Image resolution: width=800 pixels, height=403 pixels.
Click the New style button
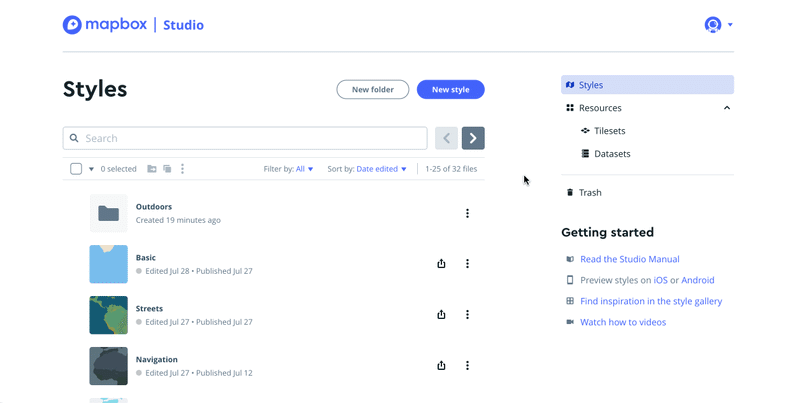tap(451, 89)
